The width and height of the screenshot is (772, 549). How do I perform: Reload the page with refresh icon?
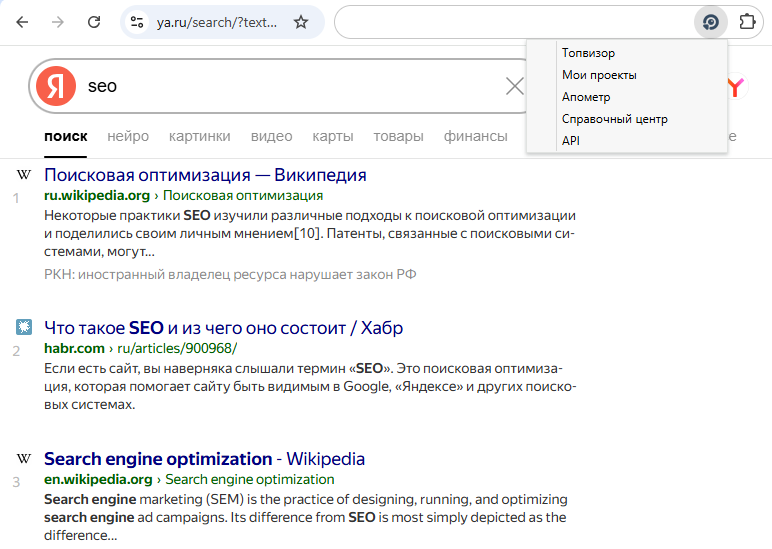[x=94, y=22]
